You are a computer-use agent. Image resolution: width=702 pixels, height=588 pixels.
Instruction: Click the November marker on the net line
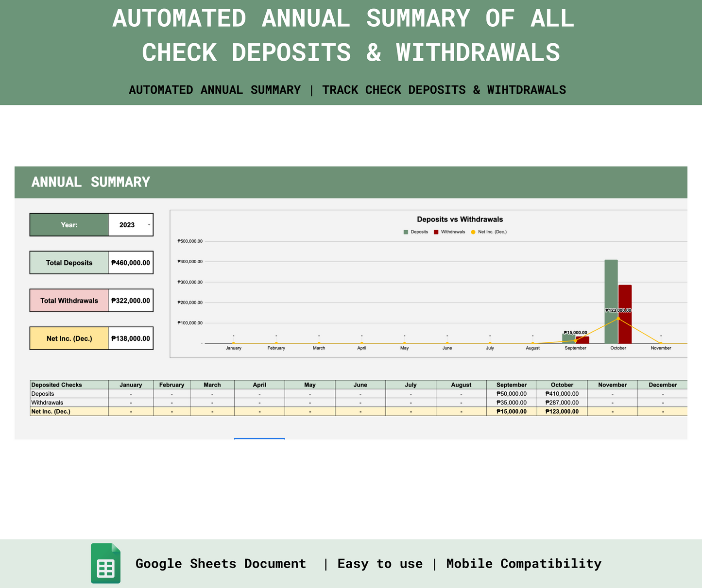[661, 343]
